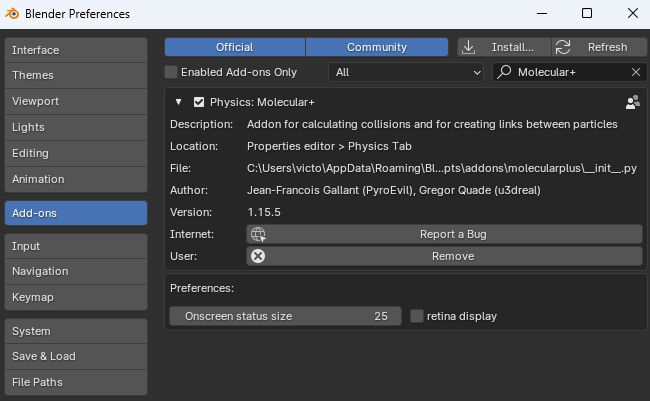Clear the Molecular+ search text
Image resolution: width=650 pixels, height=401 pixels.
tap(636, 72)
